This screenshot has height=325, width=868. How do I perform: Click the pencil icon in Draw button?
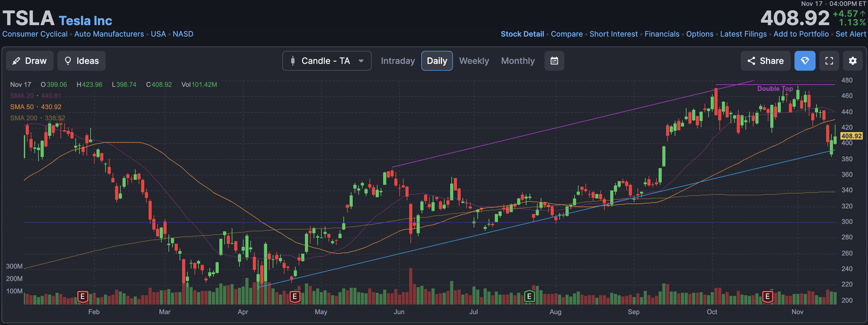click(x=16, y=61)
